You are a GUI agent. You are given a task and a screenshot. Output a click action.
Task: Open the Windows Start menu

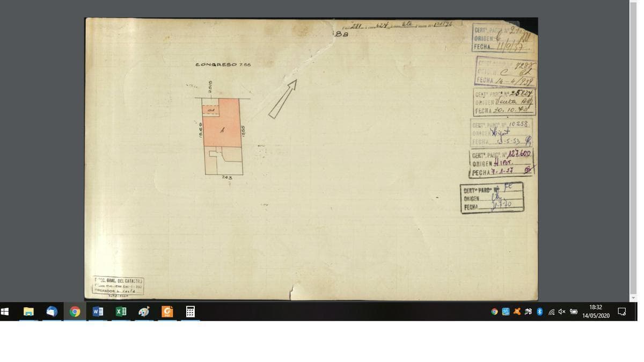pos(5,312)
